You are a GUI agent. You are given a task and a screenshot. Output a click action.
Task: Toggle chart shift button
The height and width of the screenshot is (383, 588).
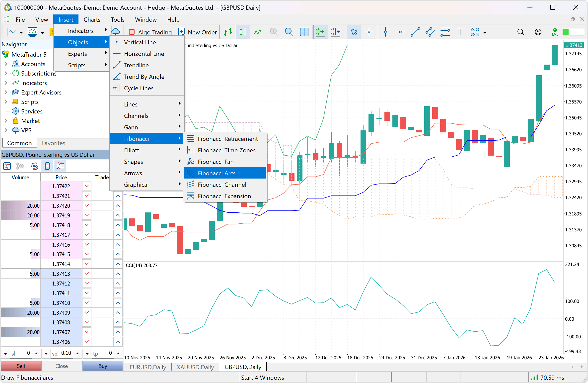click(335, 32)
